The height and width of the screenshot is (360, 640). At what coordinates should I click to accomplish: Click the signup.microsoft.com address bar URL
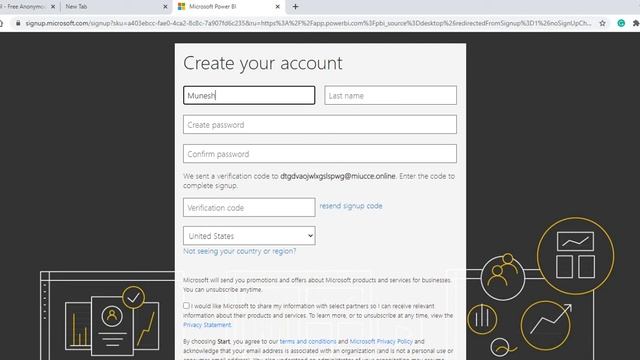(308, 23)
